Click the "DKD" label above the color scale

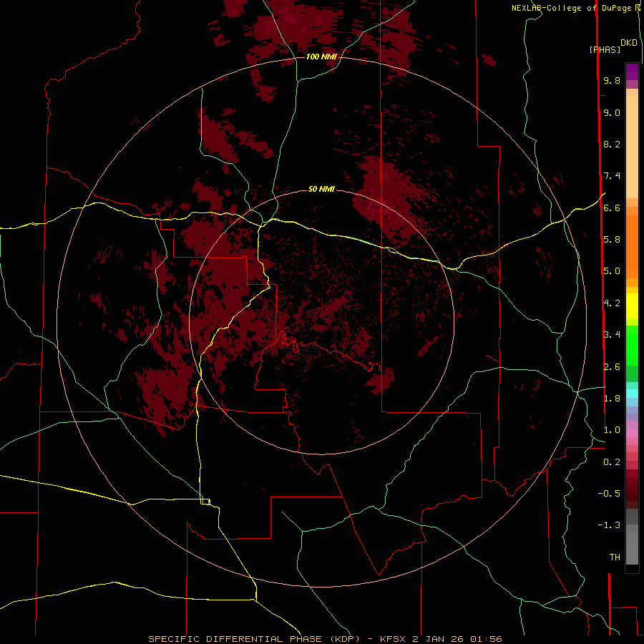coord(629,43)
